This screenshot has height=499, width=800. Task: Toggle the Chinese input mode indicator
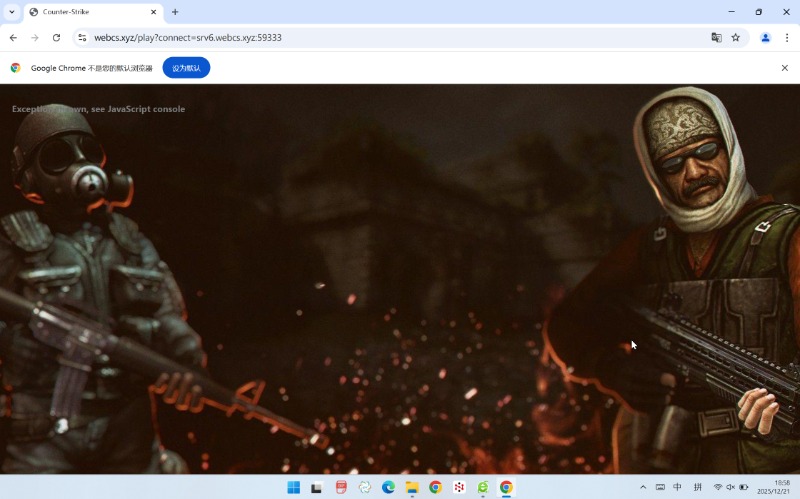click(x=678, y=487)
